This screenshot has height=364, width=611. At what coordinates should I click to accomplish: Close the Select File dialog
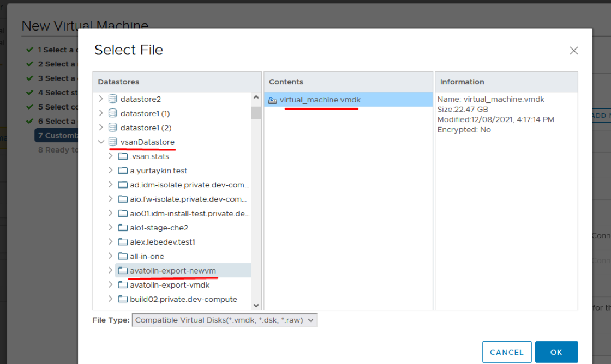[573, 51]
